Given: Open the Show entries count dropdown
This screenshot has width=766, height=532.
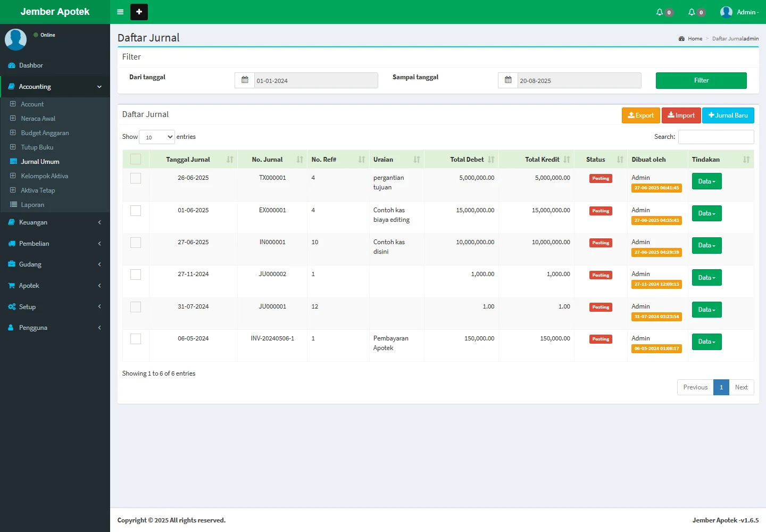Looking at the screenshot, I should (x=157, y=137).
